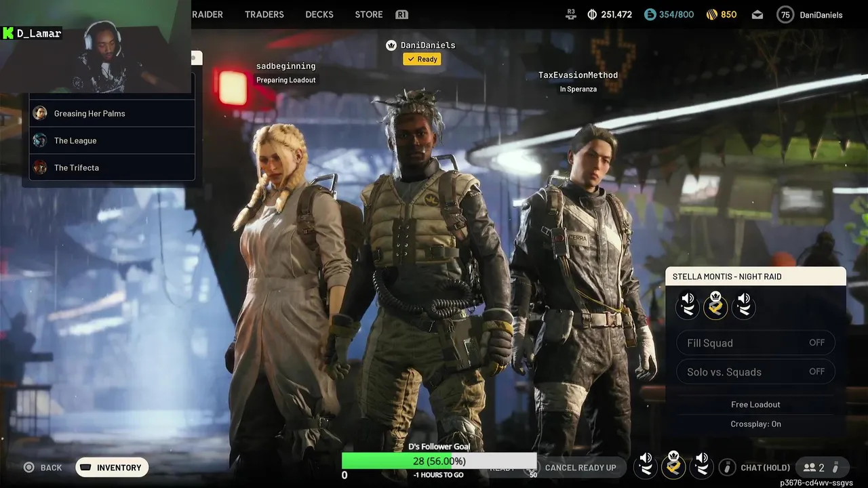
Task: Toggle the Fill Squad option
Action: [x=756, y=343]
